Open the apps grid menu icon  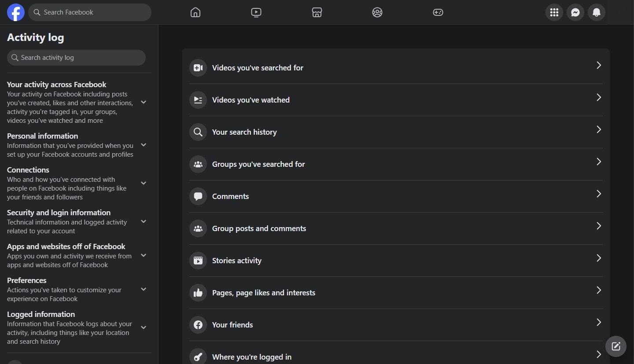click(554, 12)
